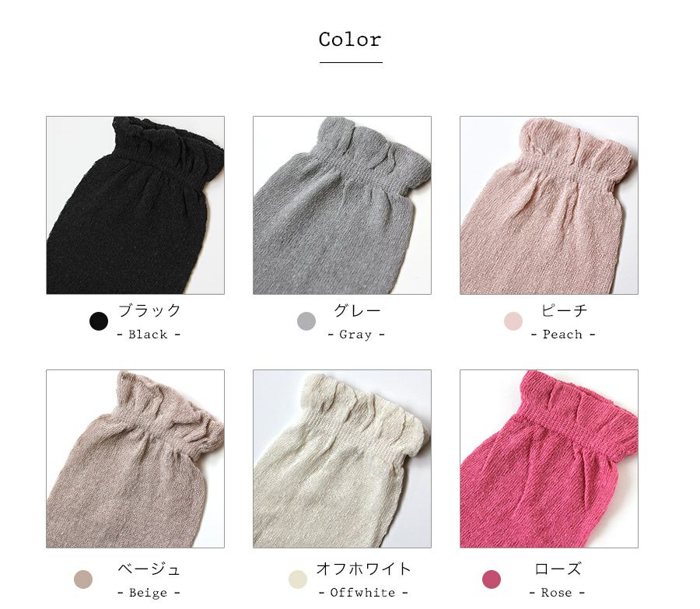Open the gray sock product photo
Screen dimensions: 700x609
342,205
